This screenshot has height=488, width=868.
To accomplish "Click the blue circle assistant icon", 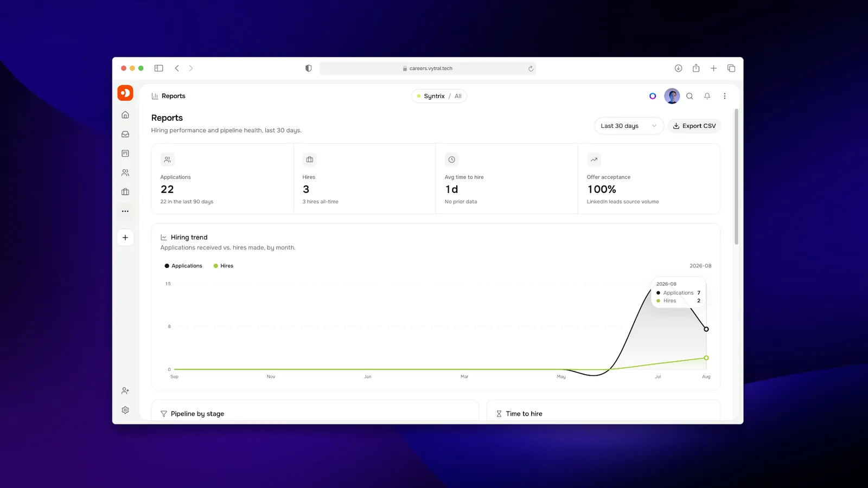I will 653,96.
